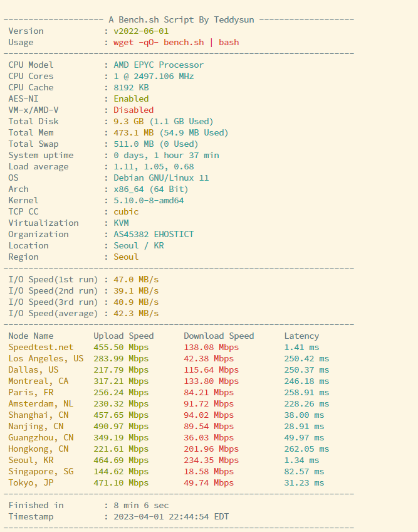The image size is (418, 532).
Task: Click the version v2022-06-01 value
Action: (x=141, y=31)
